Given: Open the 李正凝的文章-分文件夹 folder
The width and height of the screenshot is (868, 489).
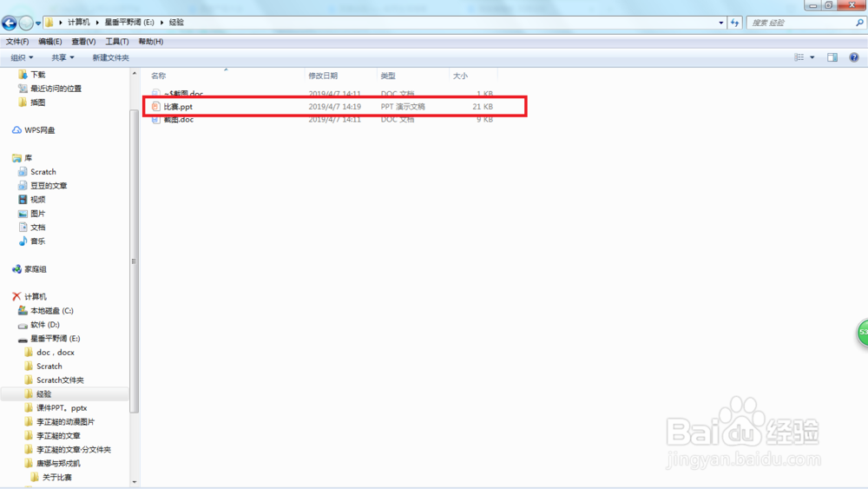Looking at the screenshot, I should (x=73, y=449).
